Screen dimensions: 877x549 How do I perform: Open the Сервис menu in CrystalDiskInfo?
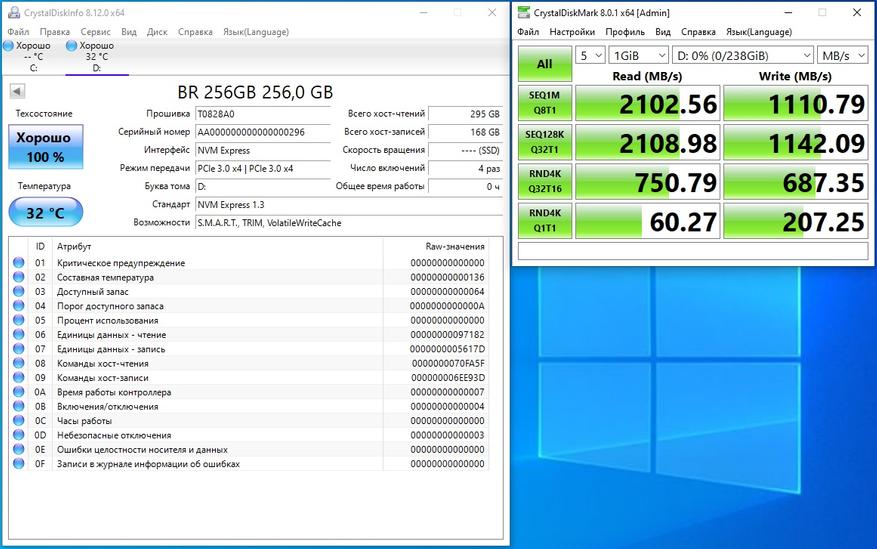[x=96, y=31]
